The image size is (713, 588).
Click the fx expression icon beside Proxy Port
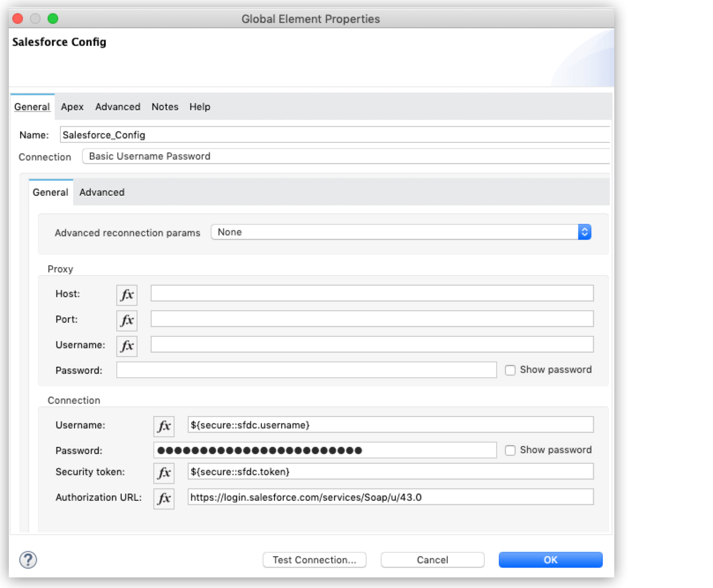[126, 320]
